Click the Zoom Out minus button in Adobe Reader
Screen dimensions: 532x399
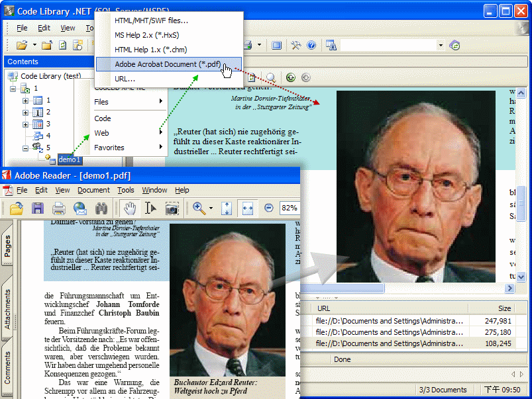point(269,208)
